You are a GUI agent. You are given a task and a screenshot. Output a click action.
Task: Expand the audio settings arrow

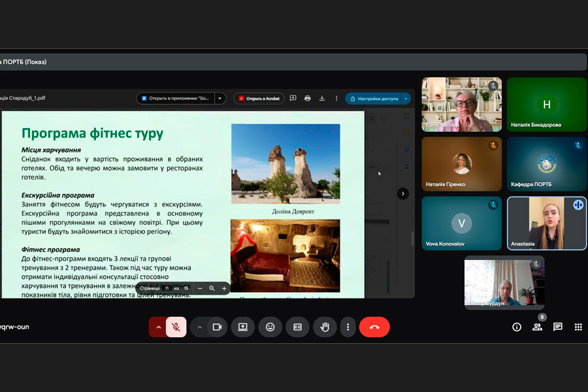click(x=157, y=327)
